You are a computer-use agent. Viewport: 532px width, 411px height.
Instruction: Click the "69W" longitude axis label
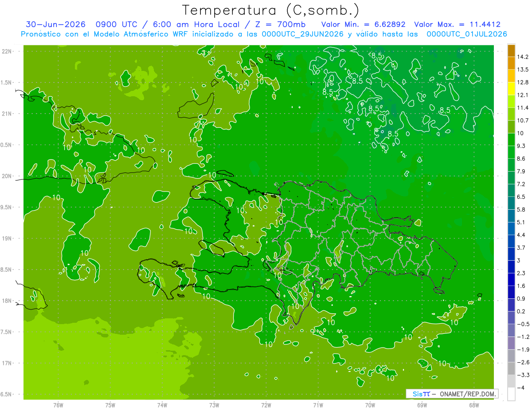(422, 405)
